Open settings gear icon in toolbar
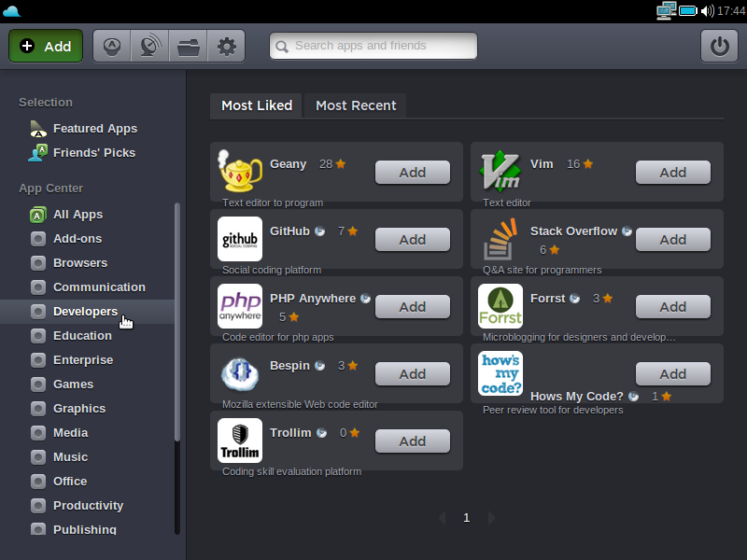747x560 pixels. click(226, 46)
